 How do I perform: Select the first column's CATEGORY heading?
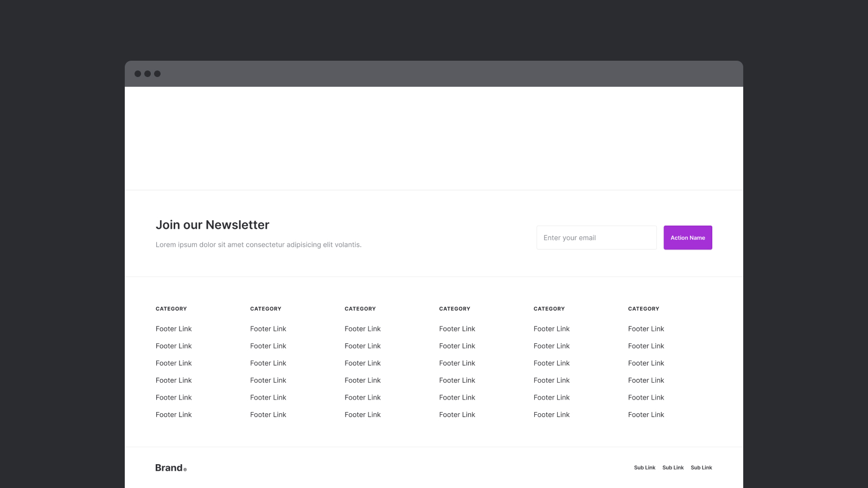171,309
